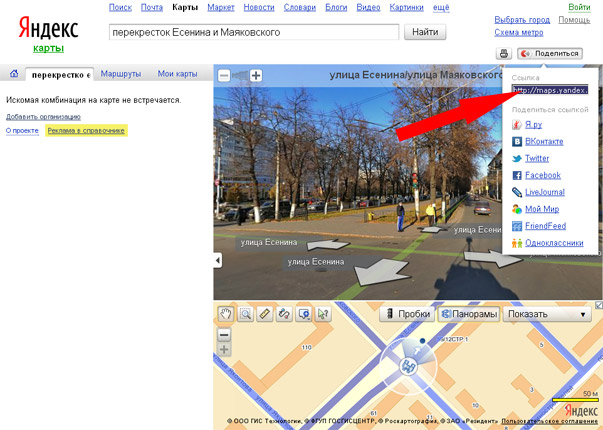The width and height of the screenshot is (603, 430).
Task: Click the Одноклассники share link text
Action: click(554, 243)
